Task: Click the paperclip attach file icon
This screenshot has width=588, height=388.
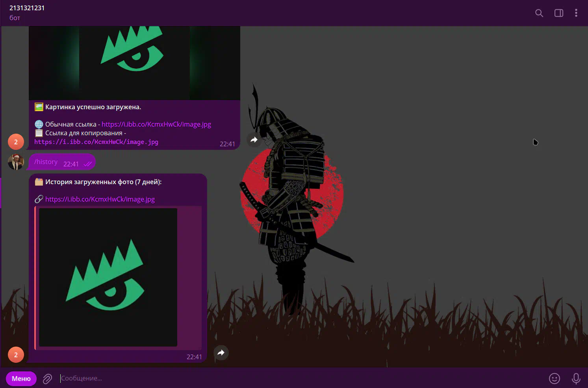Action: pos(47,379)
